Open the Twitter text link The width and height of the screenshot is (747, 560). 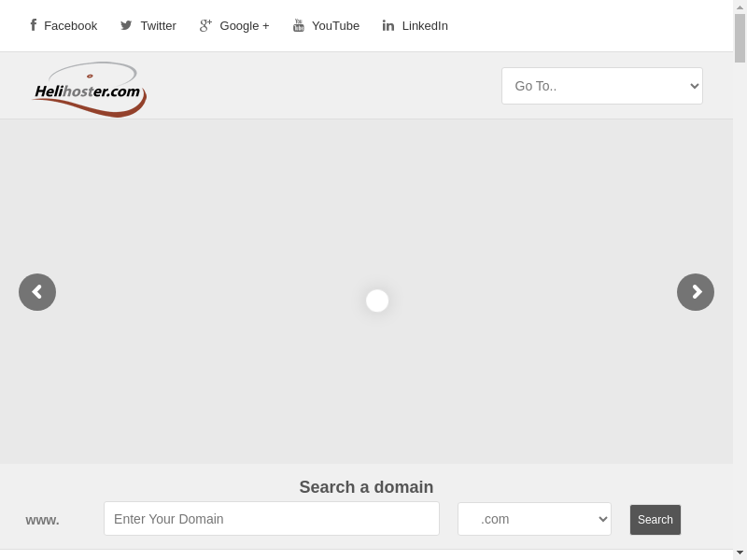[x=158, y=26]
